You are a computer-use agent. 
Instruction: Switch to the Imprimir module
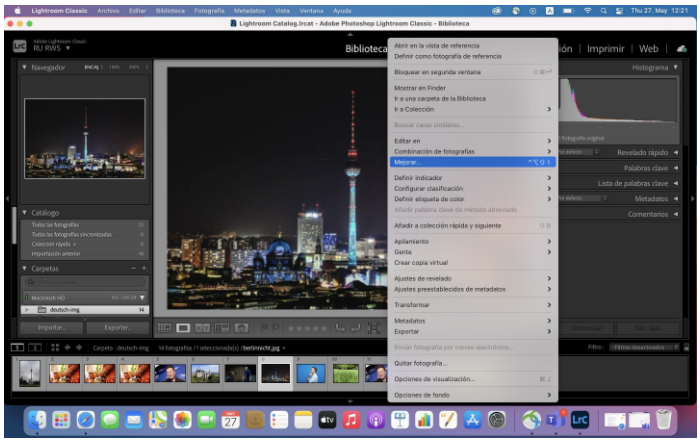(x=605, y=49)
